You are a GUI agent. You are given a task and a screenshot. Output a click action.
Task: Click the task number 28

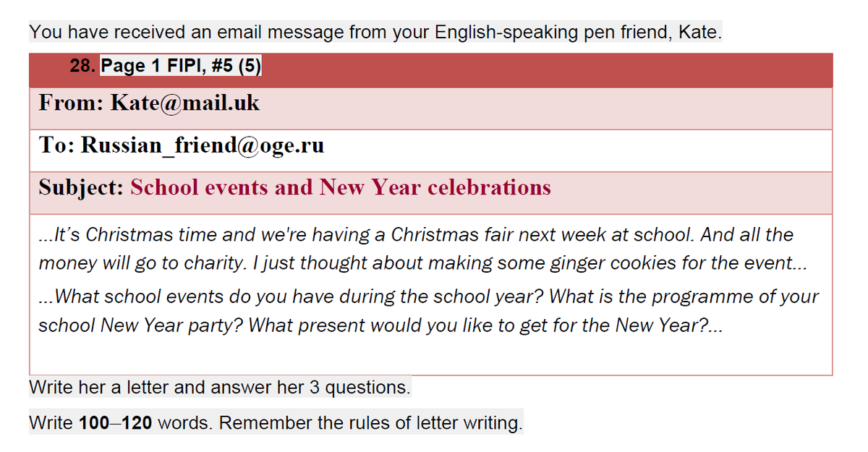(82, 67)
